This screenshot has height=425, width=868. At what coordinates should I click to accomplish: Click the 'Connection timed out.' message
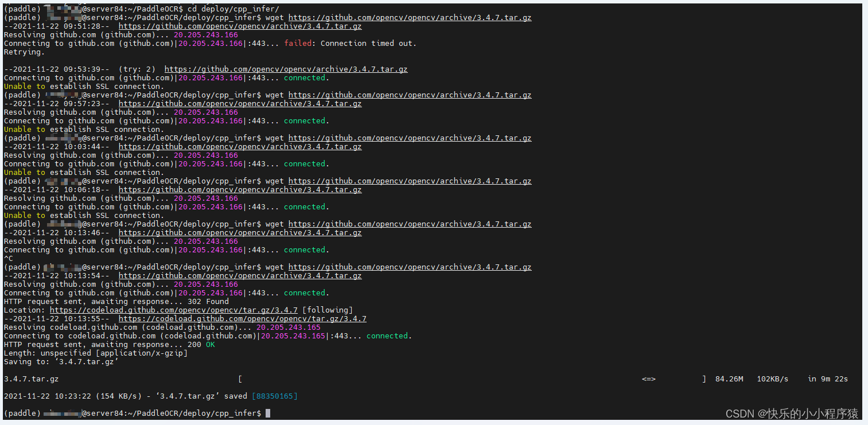click(368, 44)
